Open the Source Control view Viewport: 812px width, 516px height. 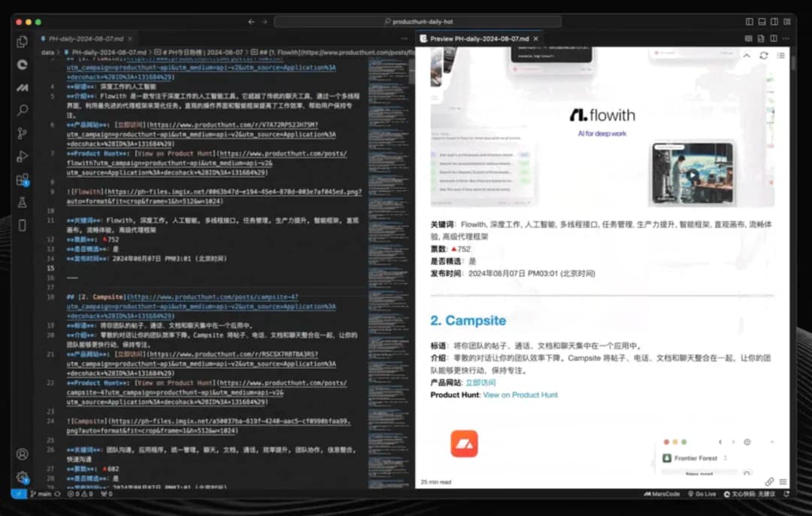pos(23,133)
